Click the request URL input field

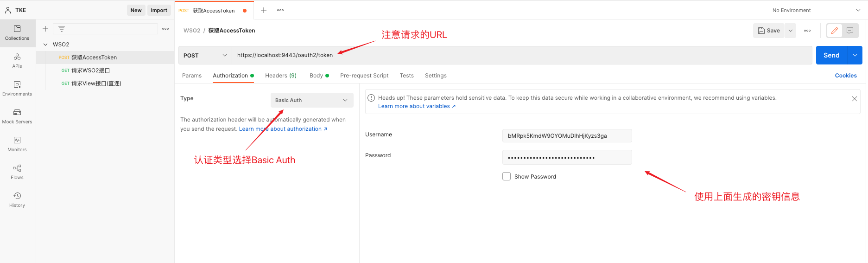pos(522,55)
